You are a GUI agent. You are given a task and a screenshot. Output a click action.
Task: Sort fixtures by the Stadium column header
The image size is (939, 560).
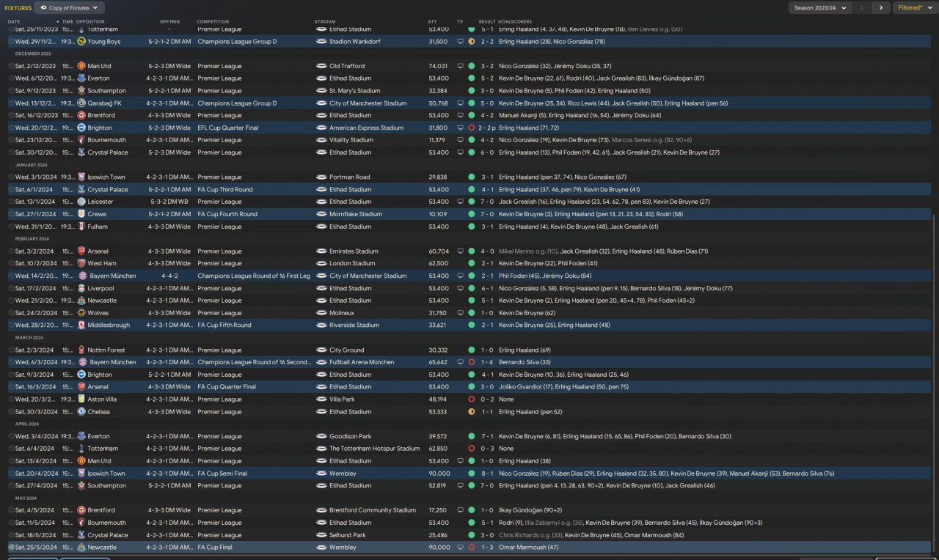324,22
